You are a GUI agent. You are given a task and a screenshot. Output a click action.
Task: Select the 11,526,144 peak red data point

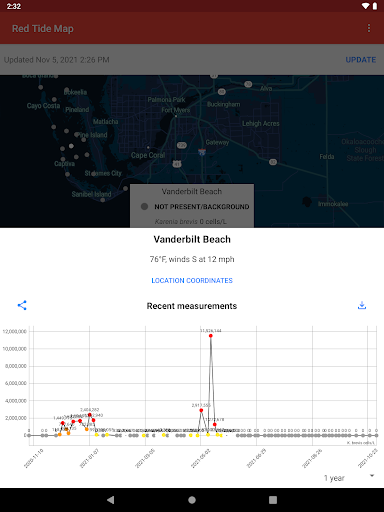point(211,336)
